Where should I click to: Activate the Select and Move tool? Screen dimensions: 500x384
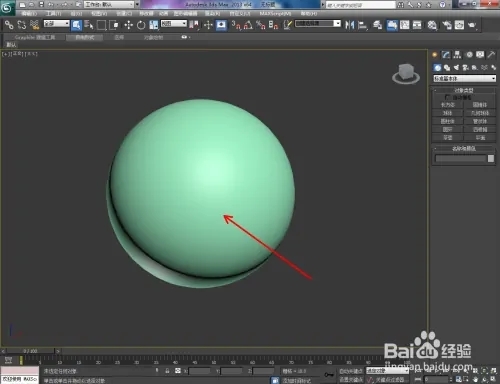click(129, 25)
